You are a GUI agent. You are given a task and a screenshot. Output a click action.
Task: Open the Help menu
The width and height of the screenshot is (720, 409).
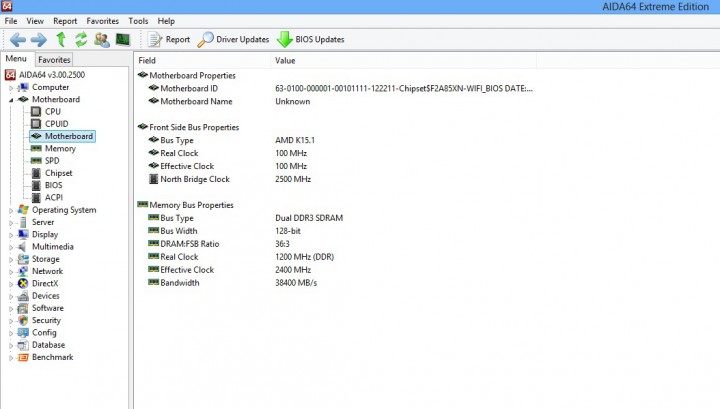click(166, 21)
